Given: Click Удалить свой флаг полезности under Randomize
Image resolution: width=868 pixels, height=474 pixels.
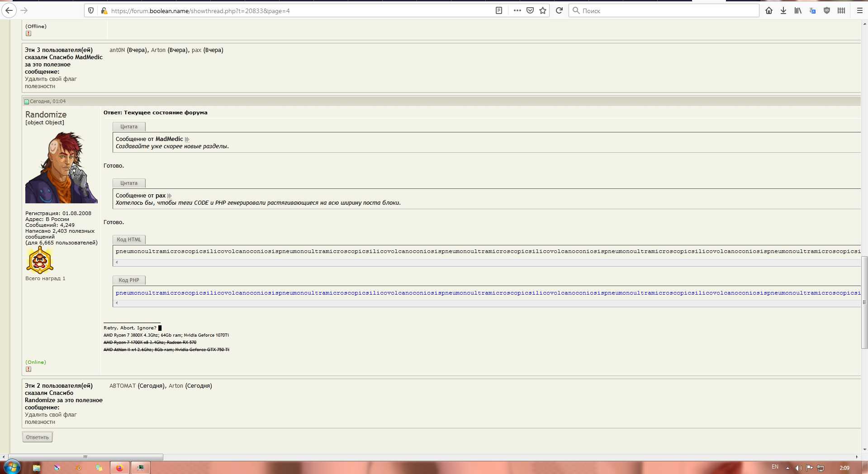Looking at the screenshot, I should coord(50,418).
